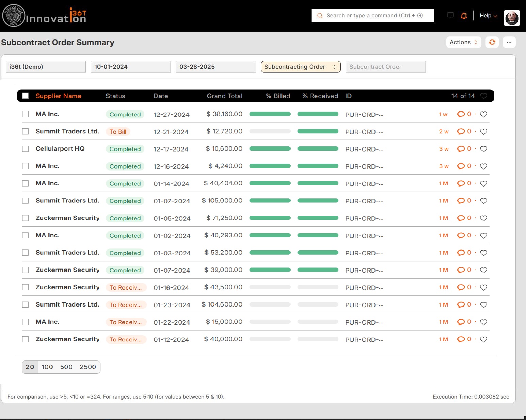The width and height of the screenshot is (527, 420).
Task: Toggle the select-all checkbox in header
Action: [x=26, y=96]
